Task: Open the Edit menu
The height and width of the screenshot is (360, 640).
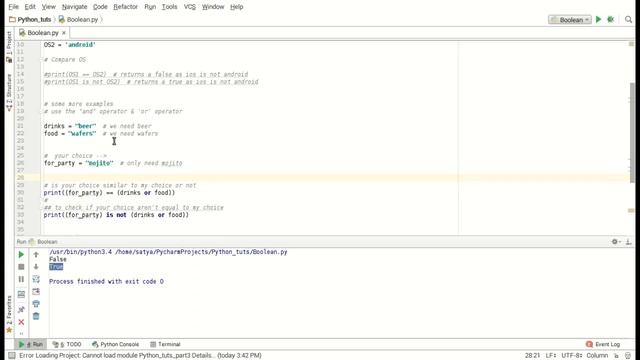Action: click(30, 7)
